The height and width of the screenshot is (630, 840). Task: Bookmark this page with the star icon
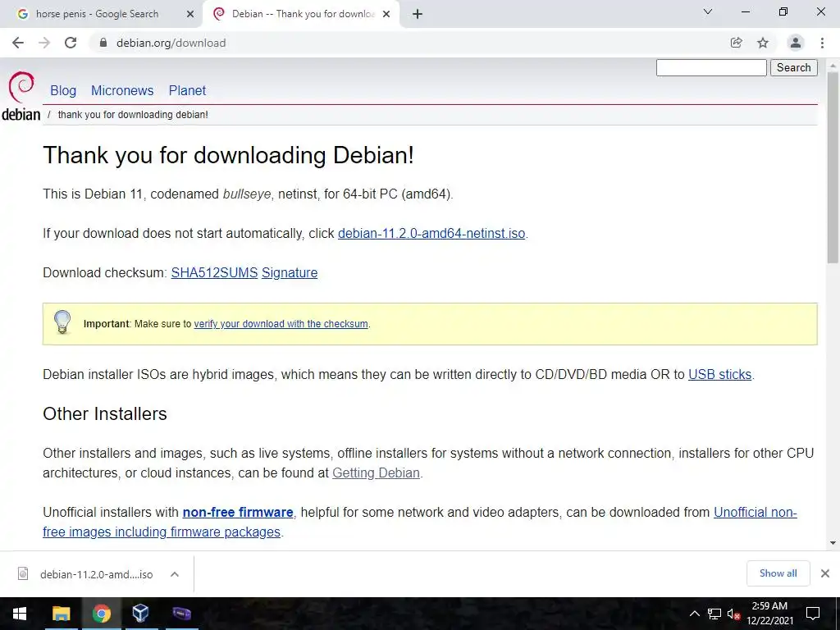[x=763, y=43]
